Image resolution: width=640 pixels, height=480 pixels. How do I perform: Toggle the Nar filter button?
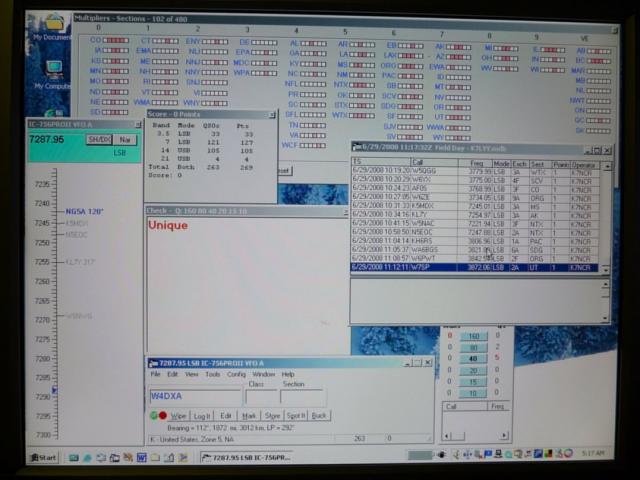(x=123, y=140)
